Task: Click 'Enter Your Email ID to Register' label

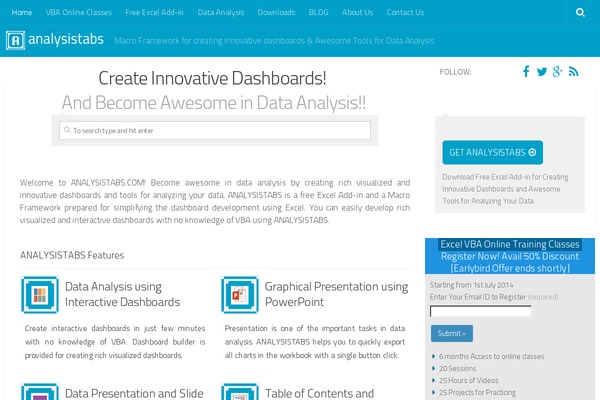Action: [478, 297]
